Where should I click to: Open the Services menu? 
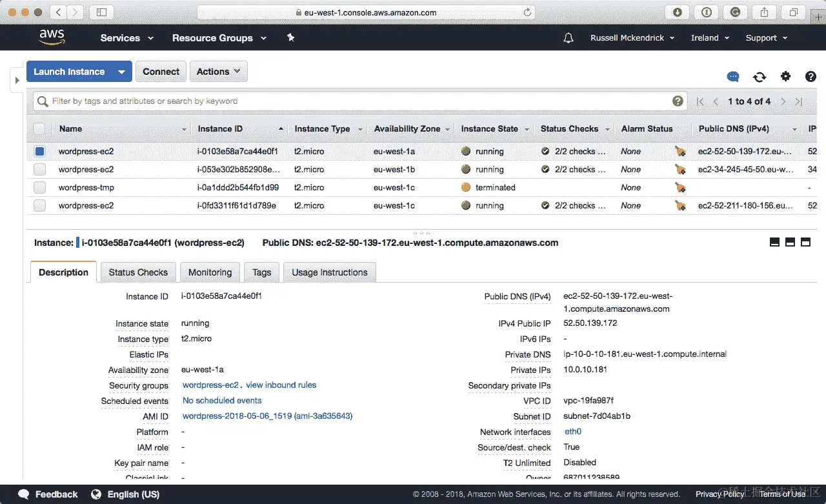point(127,38)
